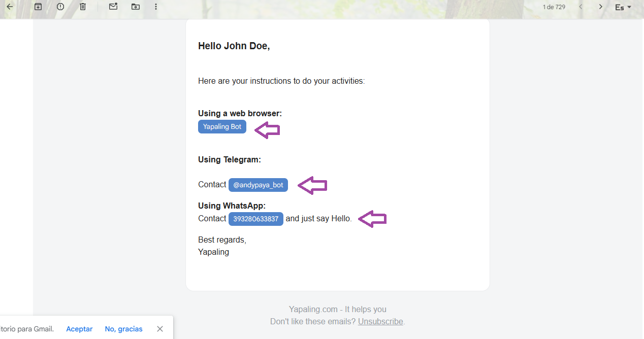Open the Move to folder icon
Screen dimensions: 644x339
coord(135,7)
